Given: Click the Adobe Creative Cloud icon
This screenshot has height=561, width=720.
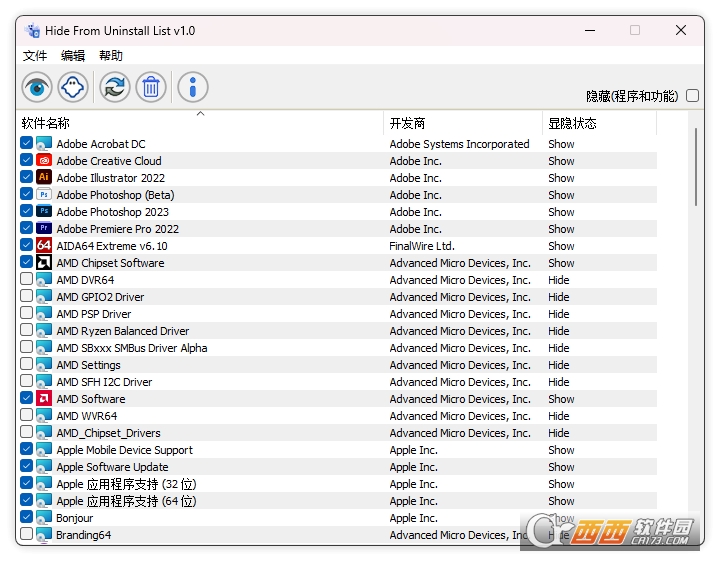Looking at the screenshot, I should tap(44, 161).
